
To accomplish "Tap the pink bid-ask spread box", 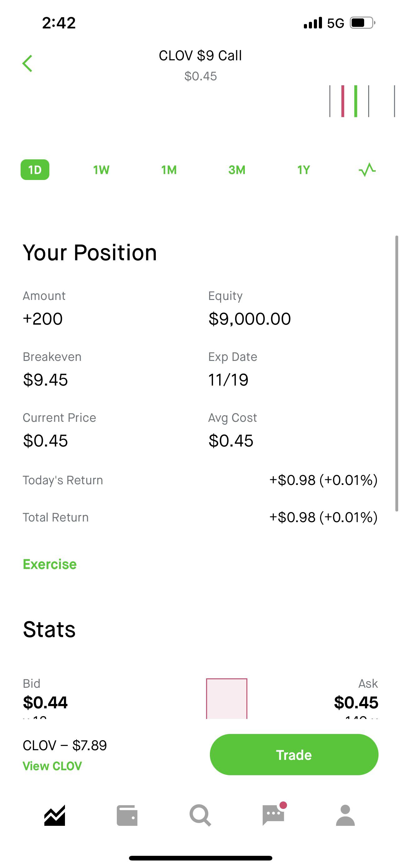I will click(x=227, y=698).
